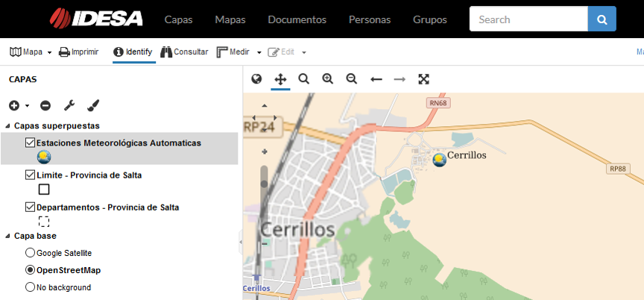The image size is (644, 300).
Task: Click the add layers plus icon
Action: pos(14,106)
